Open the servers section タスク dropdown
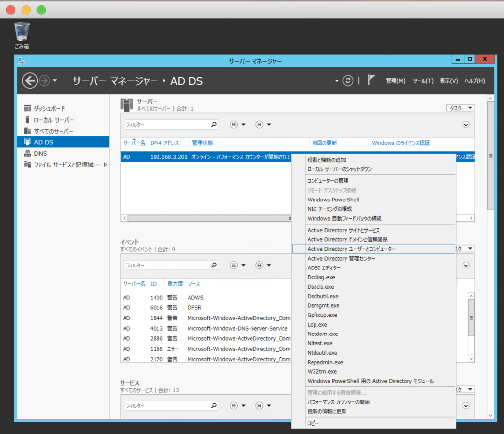 tap(461, 108)
